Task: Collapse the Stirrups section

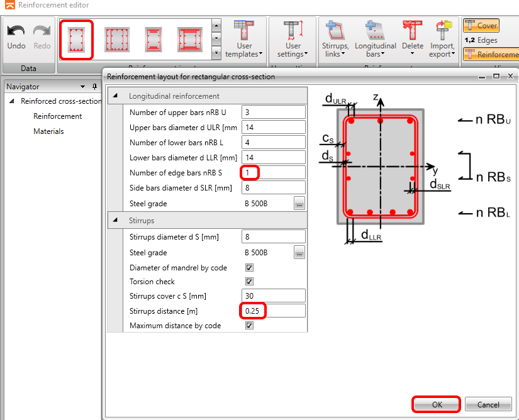Action: [x=115, y=221]
